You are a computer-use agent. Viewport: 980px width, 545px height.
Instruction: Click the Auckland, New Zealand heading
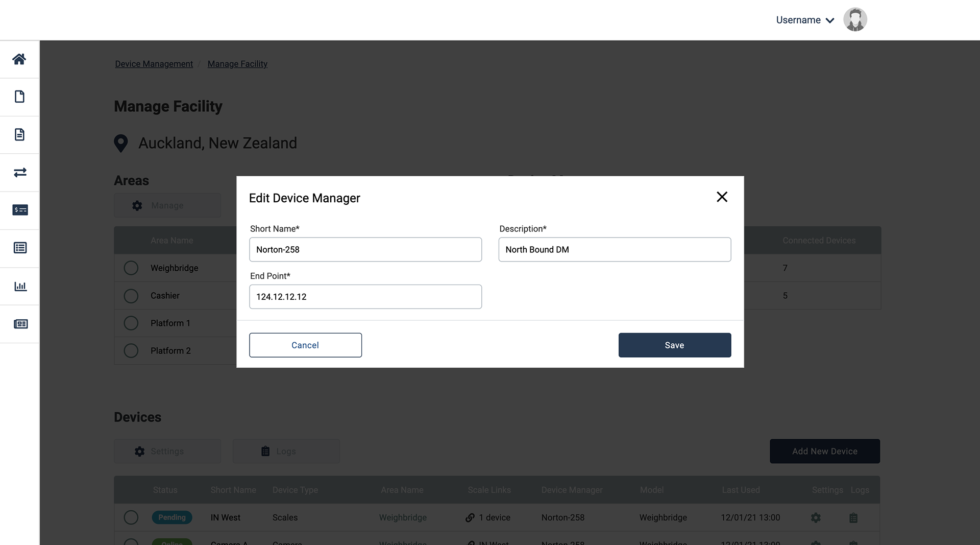tap(217, 143)
